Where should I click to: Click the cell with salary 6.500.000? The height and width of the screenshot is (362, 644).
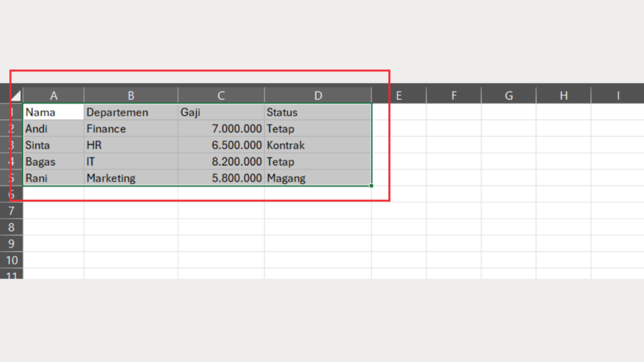click(221, 145)
